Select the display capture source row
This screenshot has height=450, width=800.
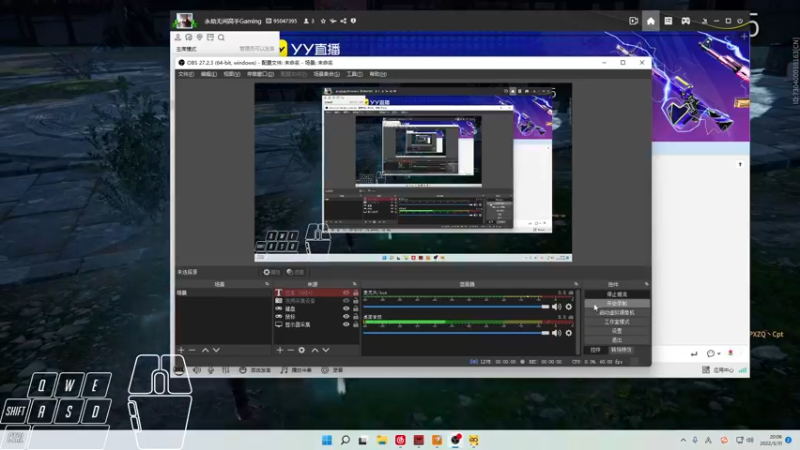click(x=316, y=324)
